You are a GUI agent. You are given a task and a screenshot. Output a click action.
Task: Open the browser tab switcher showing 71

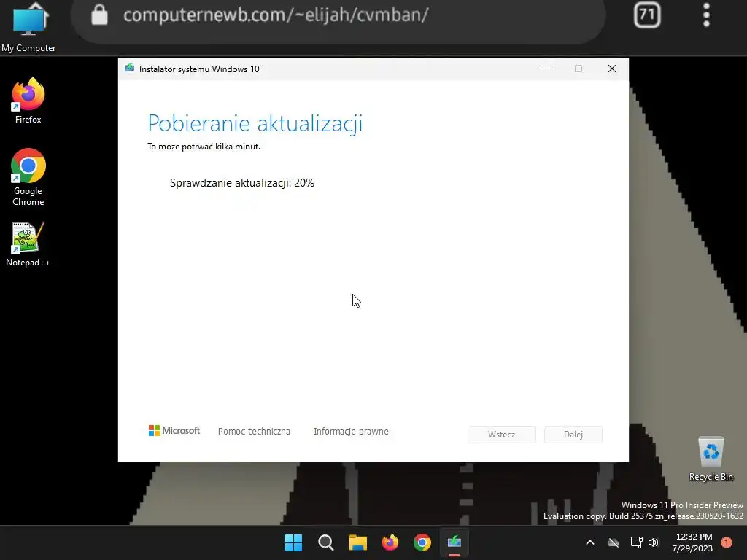coord(647,15)
